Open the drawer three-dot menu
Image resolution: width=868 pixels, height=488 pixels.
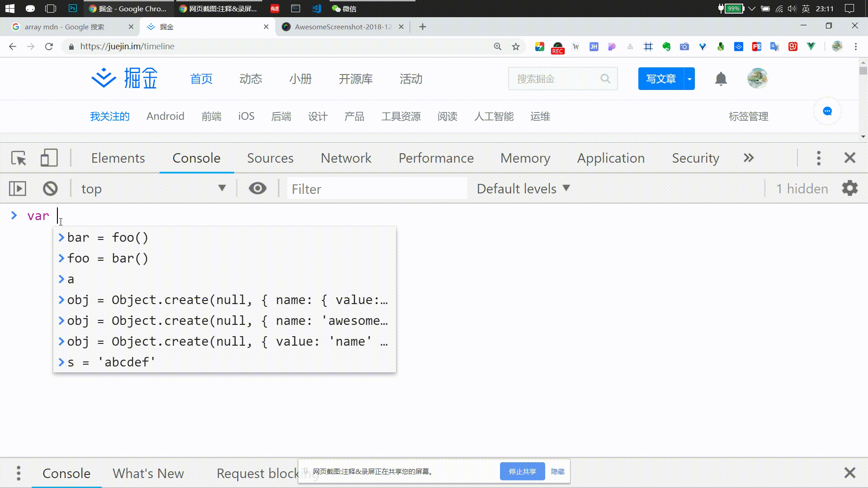(19, 473)
